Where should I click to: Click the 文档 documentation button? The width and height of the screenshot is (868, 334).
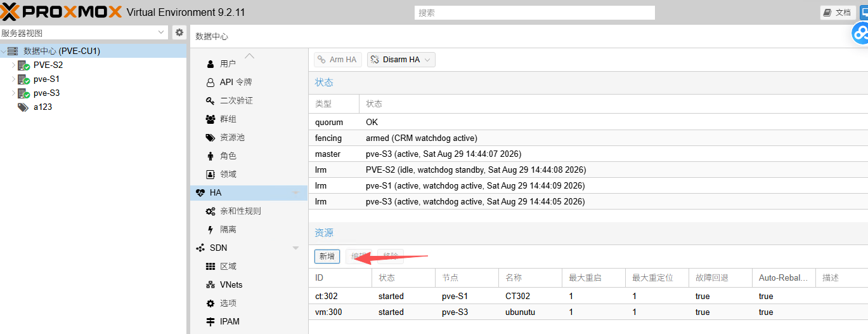(x=838, y=13)
